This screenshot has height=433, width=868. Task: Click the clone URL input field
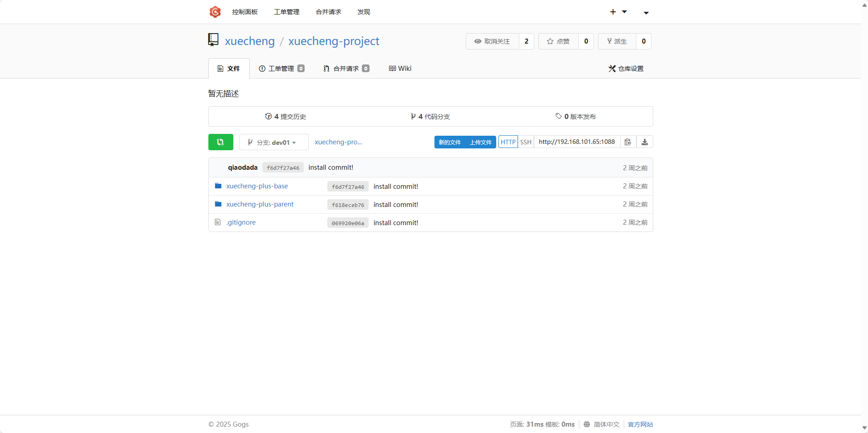(577, 142)
